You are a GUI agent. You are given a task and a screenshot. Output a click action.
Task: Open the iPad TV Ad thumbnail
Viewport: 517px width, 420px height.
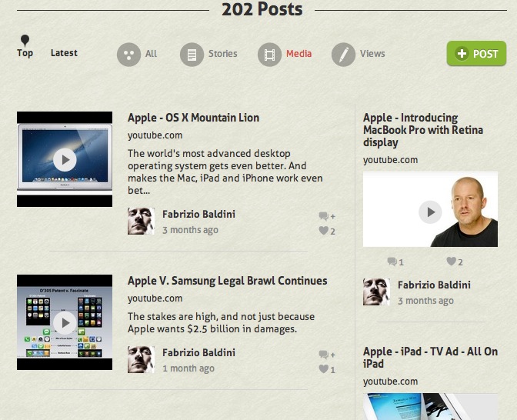pyautogui.click(x=430, y=406)
